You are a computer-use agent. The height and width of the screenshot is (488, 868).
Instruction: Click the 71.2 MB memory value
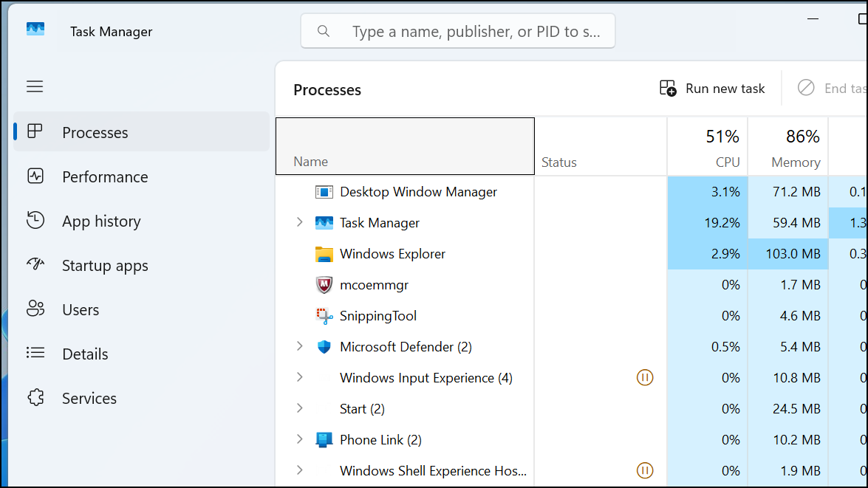[796, 192]
